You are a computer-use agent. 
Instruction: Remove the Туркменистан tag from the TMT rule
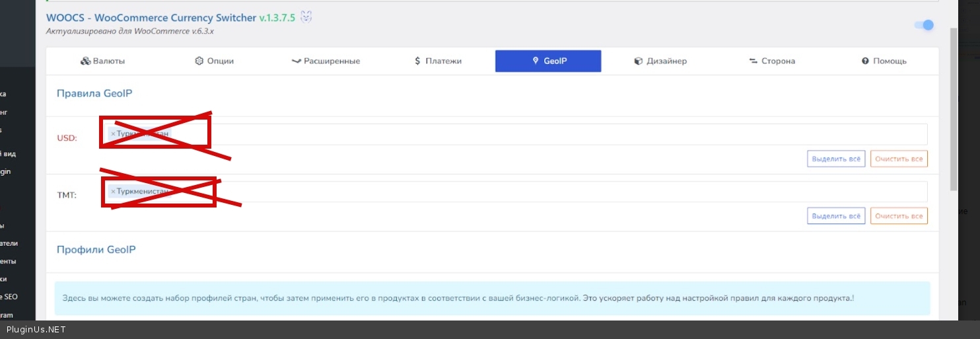click(113, 192)
